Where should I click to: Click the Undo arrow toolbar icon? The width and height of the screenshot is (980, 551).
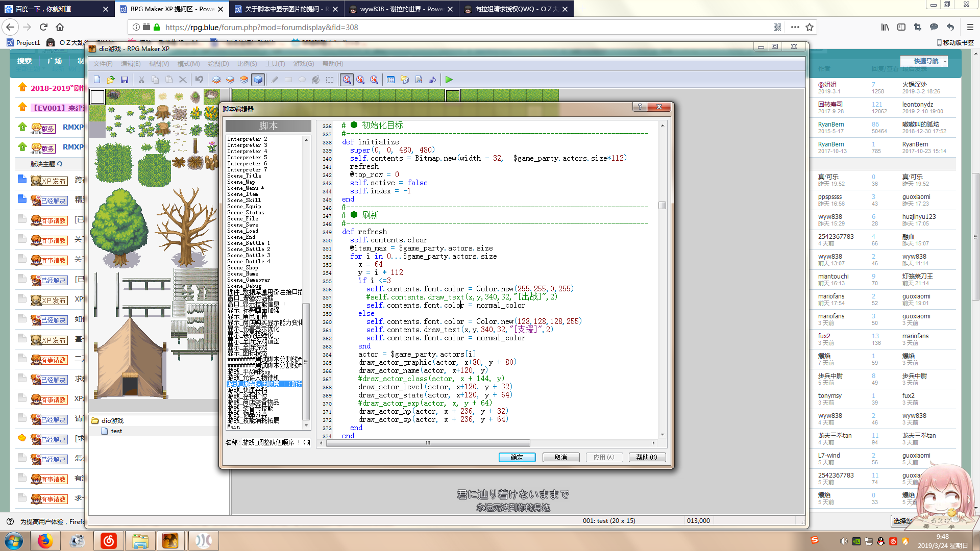tap(199, 80)
